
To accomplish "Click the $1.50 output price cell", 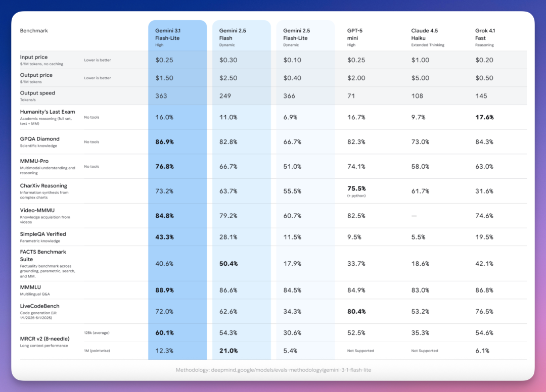I will pos(164,78).
